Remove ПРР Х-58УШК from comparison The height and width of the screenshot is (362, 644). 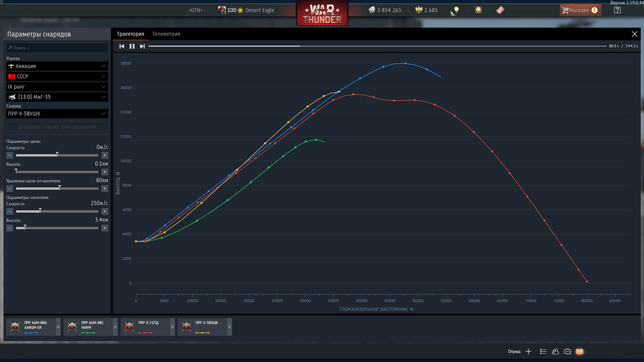click(x=229, y=327)
